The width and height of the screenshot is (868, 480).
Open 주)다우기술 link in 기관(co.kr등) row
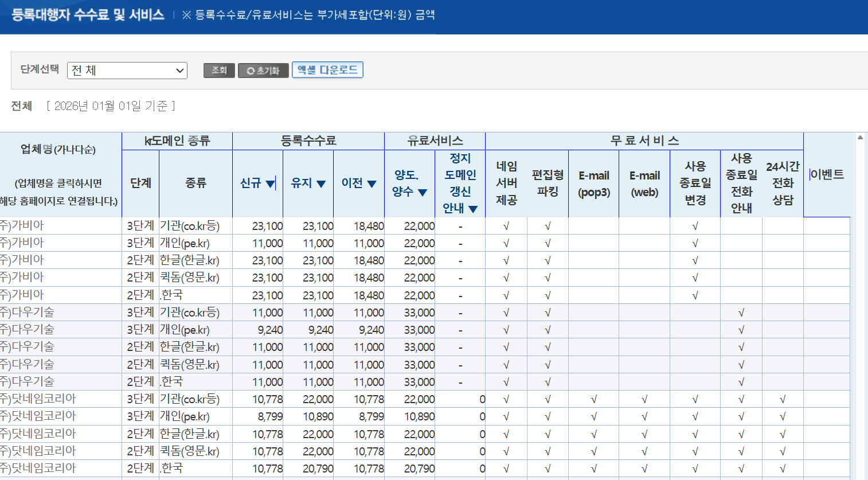click(x=27, y=313)
